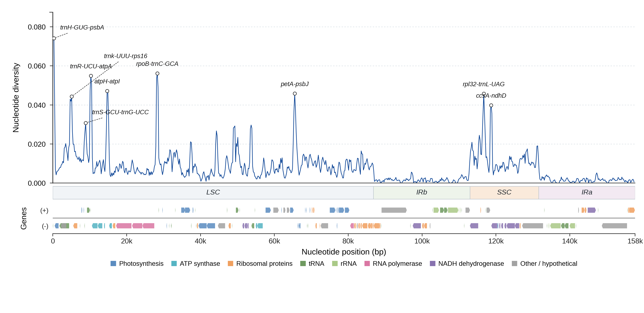Click the long gray minus-strand gene under IRa

[x=614, y=226]
